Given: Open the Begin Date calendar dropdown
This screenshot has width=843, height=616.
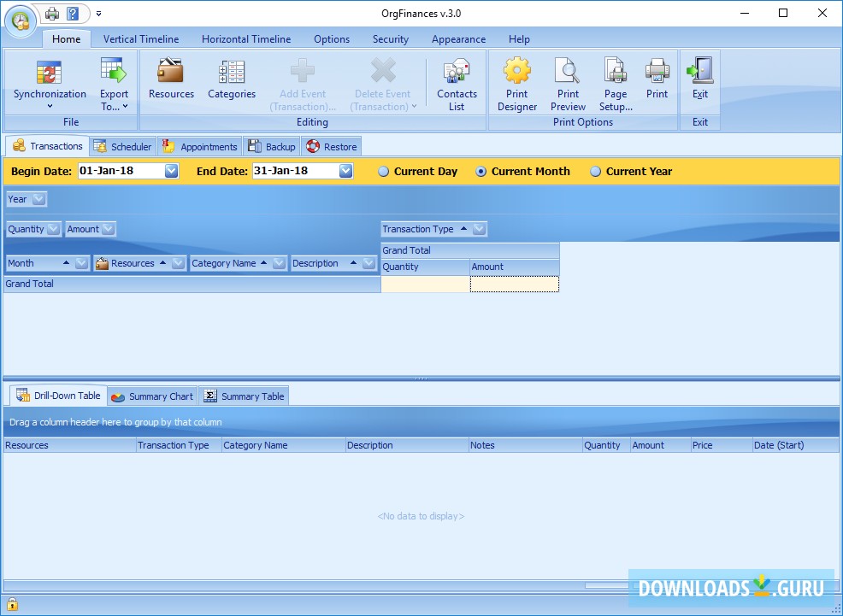Looking at the screenshot, I should [x=172, y=172].
